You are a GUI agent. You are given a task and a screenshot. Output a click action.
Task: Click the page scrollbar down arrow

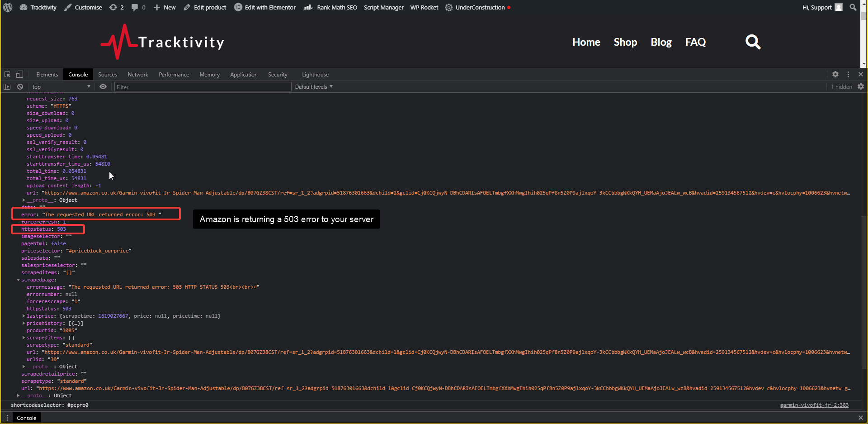(x=864, y=64)
